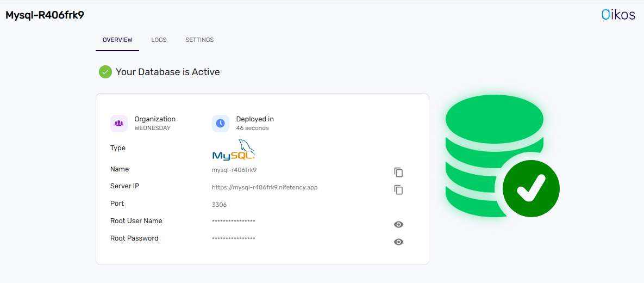Click the Your Database is Active message
The image size is (644, 283).
click(167, 72)
